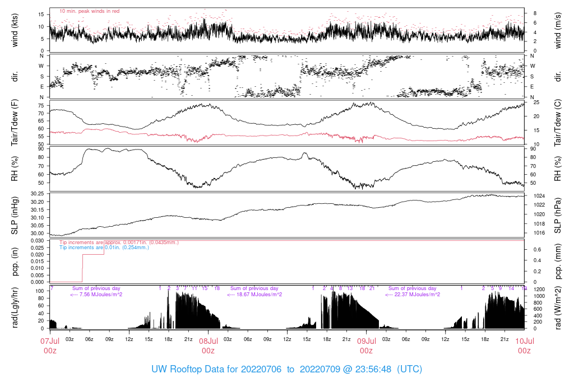
Task: Click the '10Jul' date label
Action: [x=525, y=341]
